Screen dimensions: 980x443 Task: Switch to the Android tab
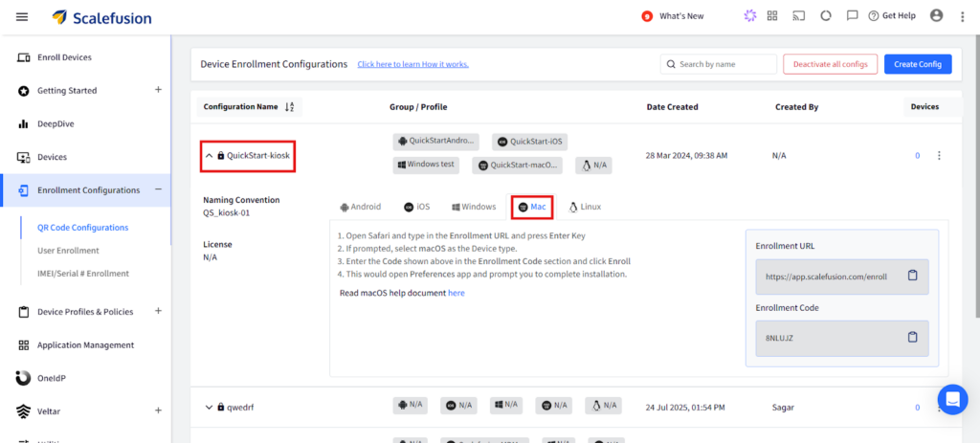pos(361,207)
